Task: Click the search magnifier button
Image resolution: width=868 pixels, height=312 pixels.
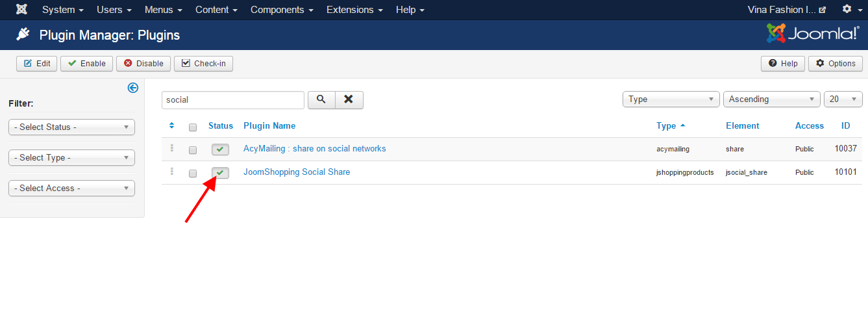Action: [x=321, y=99]
